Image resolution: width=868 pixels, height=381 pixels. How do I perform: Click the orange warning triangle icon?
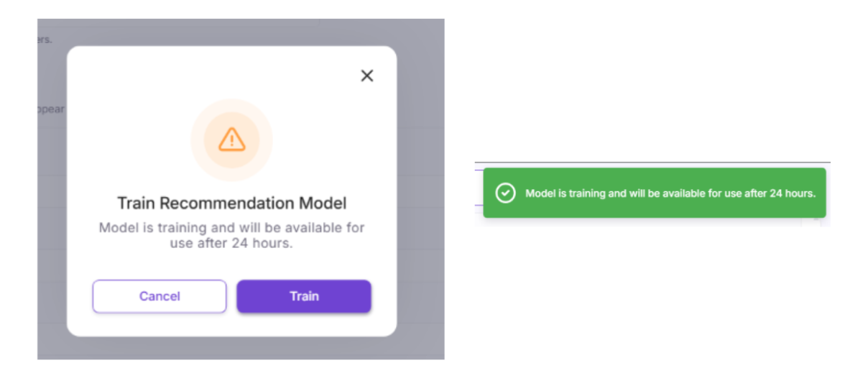[231, 139]
